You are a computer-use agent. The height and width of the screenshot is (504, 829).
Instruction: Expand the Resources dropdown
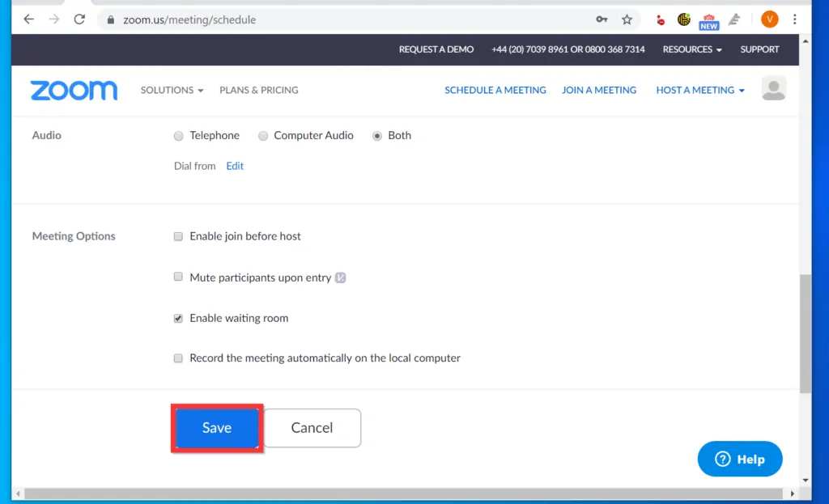click(x=692, y=49)
